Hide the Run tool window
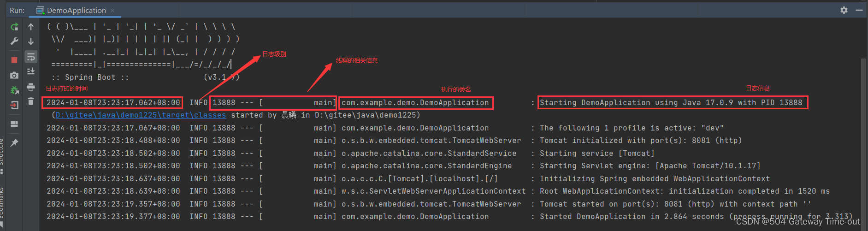Viewport: 868px width, 231px height. (x=859, y=10)
